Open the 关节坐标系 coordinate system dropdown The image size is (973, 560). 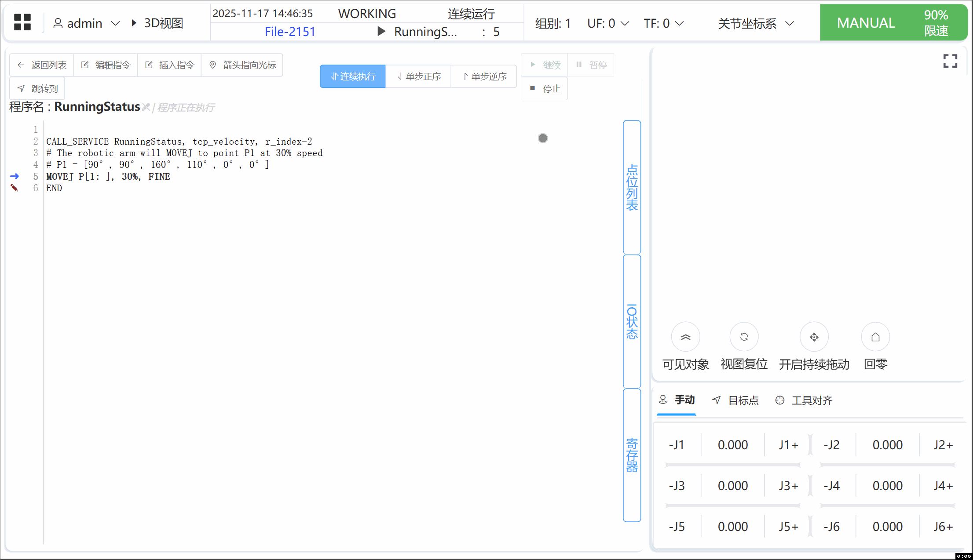pyautogui.click(x=756, y=23)
